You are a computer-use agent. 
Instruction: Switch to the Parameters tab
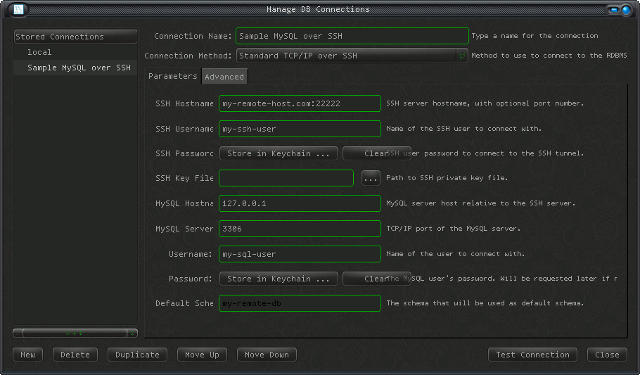[173, 76]
